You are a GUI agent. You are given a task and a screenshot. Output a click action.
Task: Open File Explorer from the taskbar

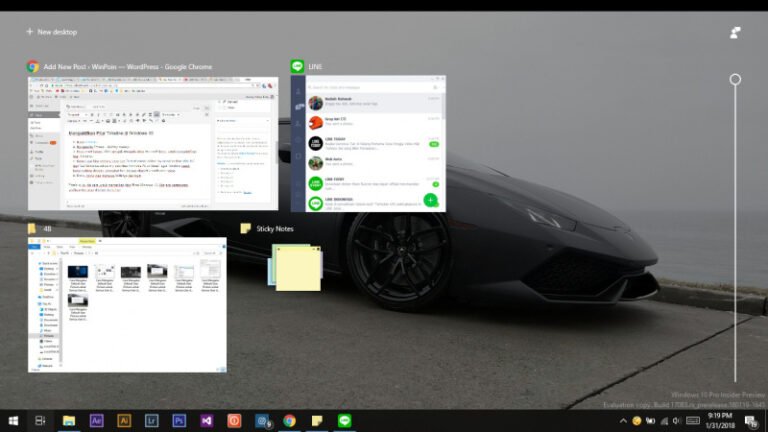69,421
